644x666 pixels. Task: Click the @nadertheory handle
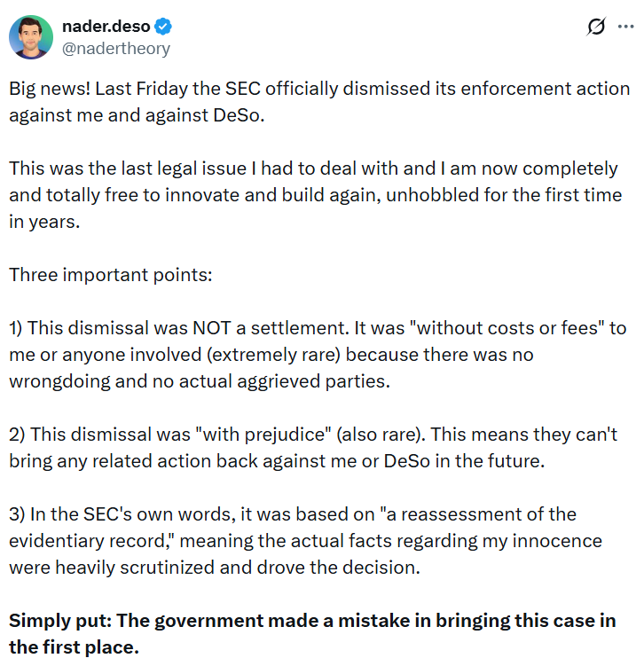pos(116,48)
